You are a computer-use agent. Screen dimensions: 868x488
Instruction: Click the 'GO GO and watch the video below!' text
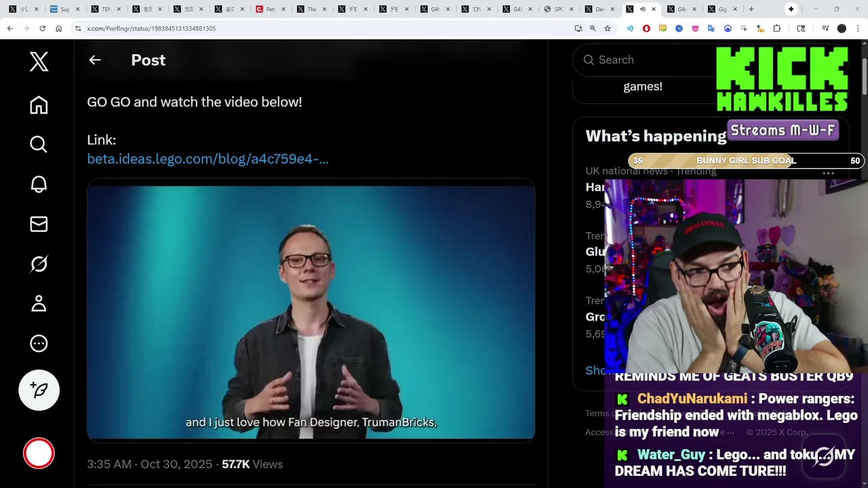195,102
